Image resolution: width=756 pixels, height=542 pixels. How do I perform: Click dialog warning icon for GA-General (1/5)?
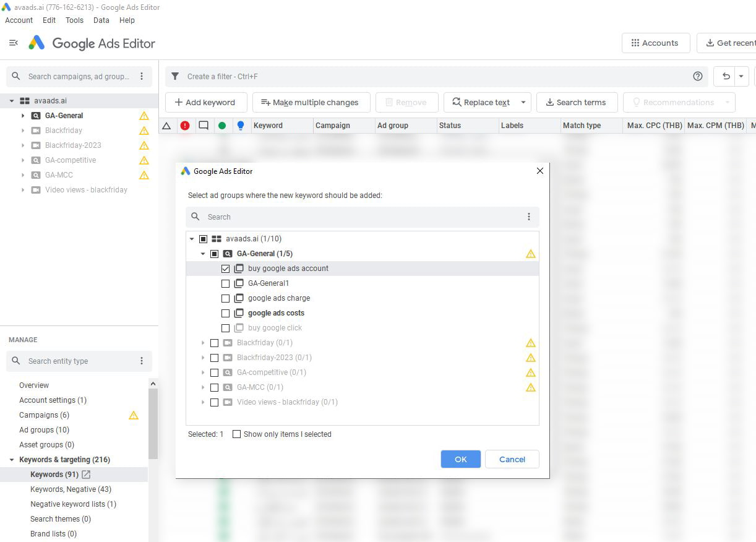[530, 254]
